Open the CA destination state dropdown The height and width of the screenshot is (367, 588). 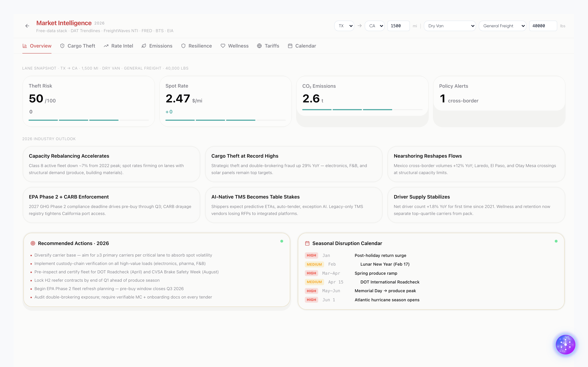(x=375, y=26)
